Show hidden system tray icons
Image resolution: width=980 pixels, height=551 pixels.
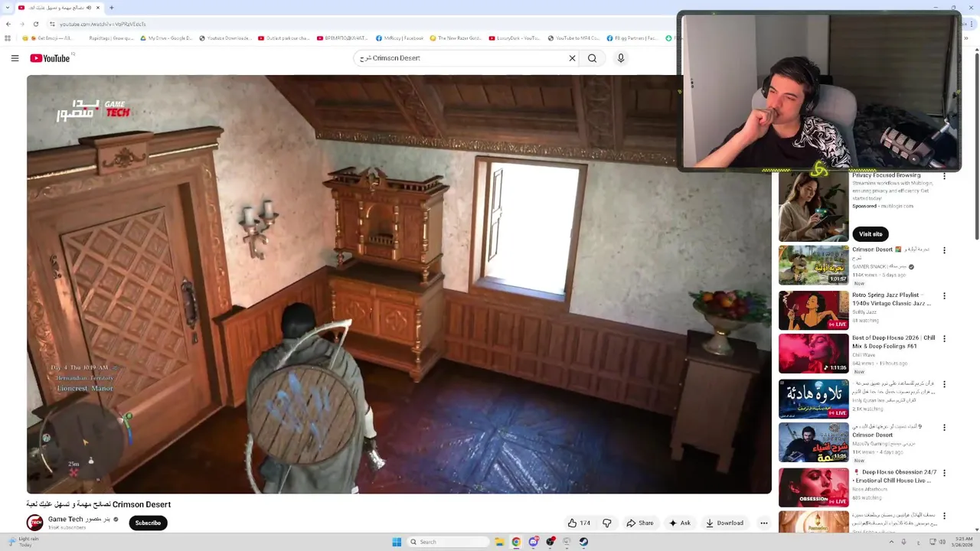891,542
